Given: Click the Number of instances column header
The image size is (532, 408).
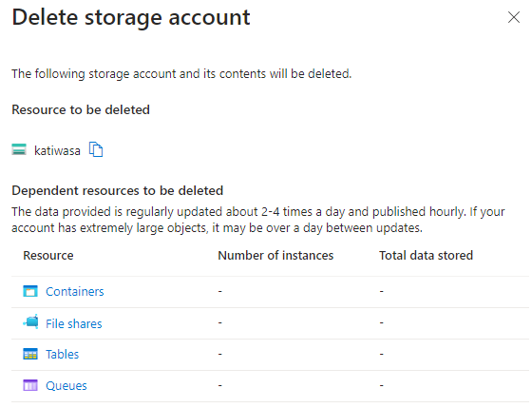Looking at the screenshot, I should point(275,256).
